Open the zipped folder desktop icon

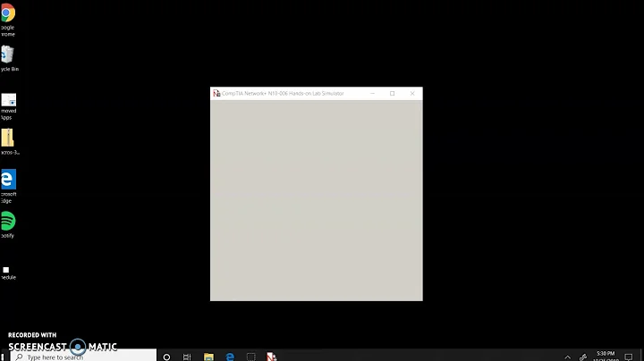pos(9,142)
